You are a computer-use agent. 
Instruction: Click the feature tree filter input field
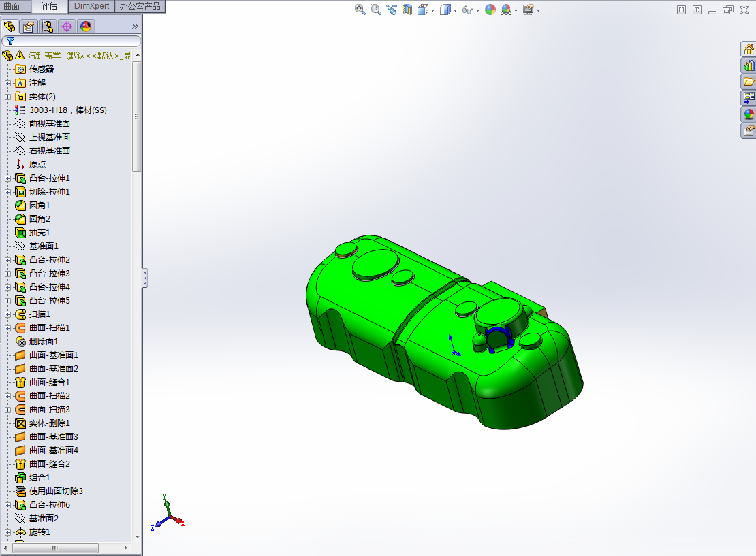pyautogui.click(x=72, y=42)
